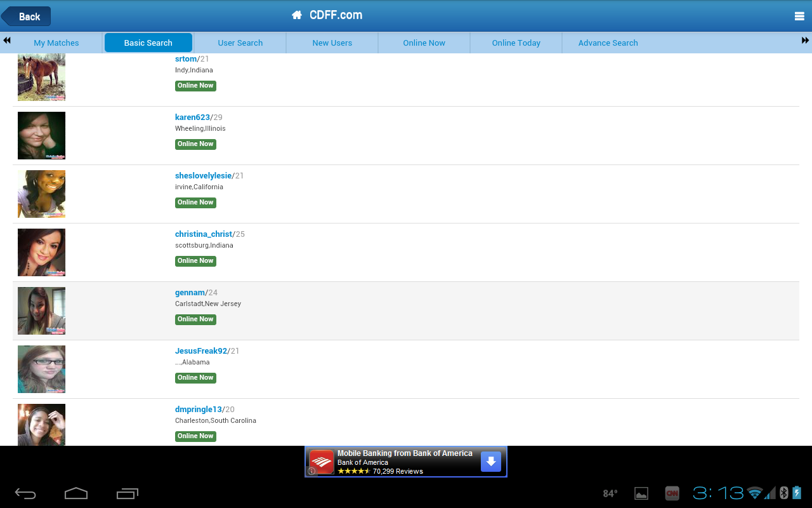Go to the New Users tab
The width and height of the screenshot is (812, 508).
coord(332,43)
